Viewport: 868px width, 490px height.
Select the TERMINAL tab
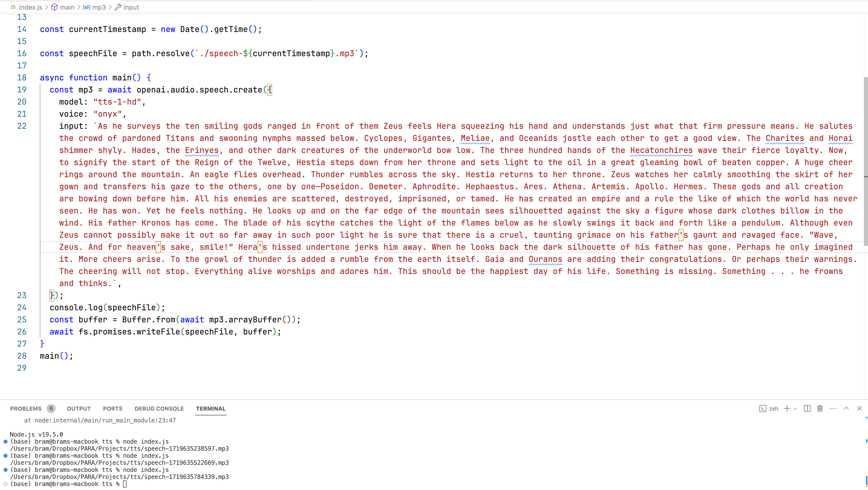[211, 408]
